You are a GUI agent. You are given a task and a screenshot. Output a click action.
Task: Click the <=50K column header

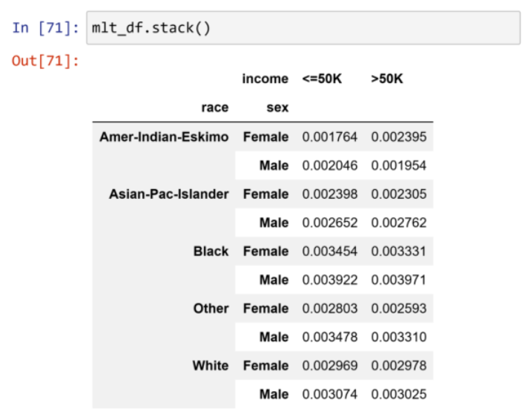click(x=322, y=79)
